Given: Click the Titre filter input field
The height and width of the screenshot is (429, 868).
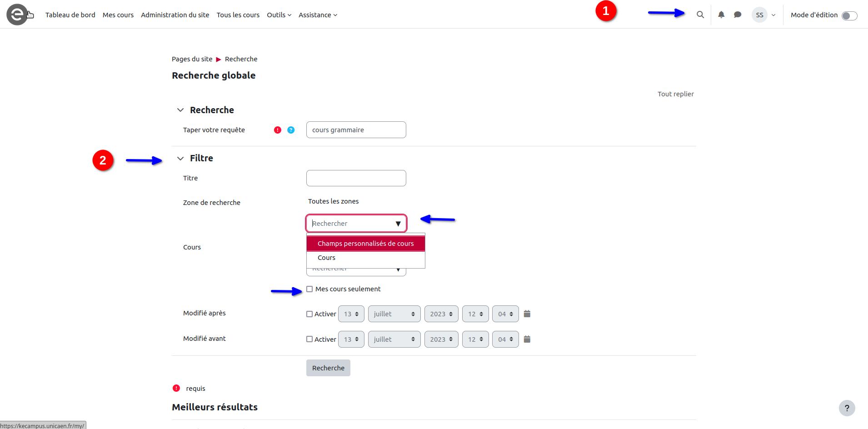Looking at the screenshot, I should [356, 178].
